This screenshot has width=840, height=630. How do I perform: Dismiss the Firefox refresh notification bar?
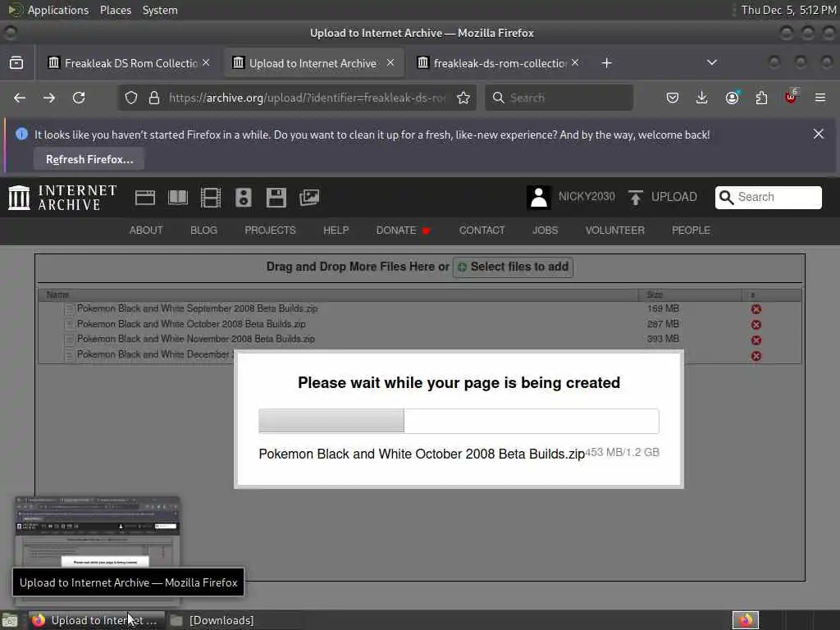[x=819, y=134]
